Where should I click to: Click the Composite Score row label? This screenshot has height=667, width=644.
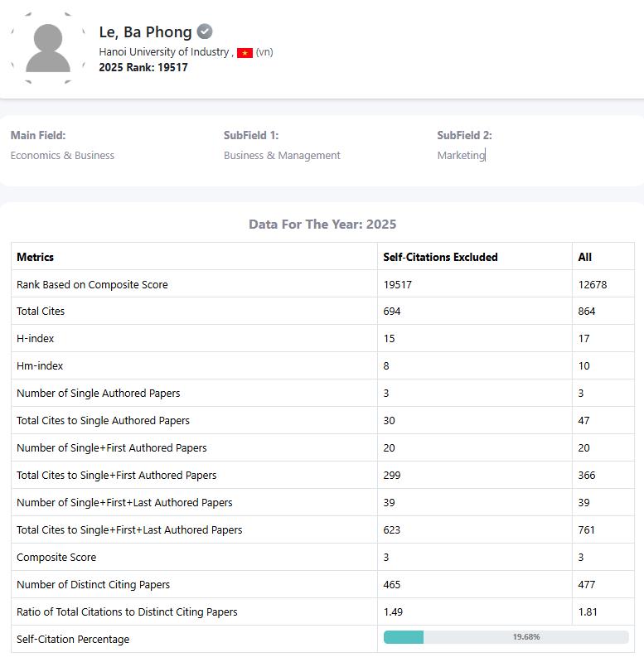56,557
